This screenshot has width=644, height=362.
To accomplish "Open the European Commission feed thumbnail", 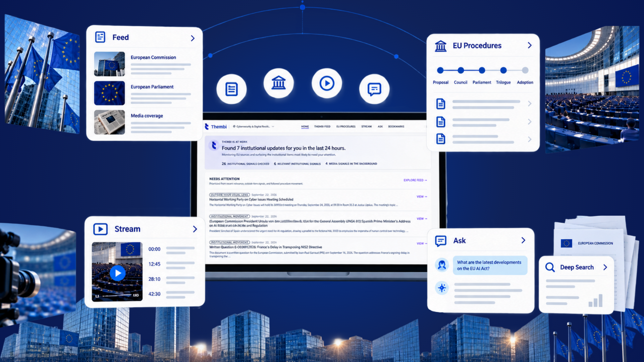I will 109,64.
